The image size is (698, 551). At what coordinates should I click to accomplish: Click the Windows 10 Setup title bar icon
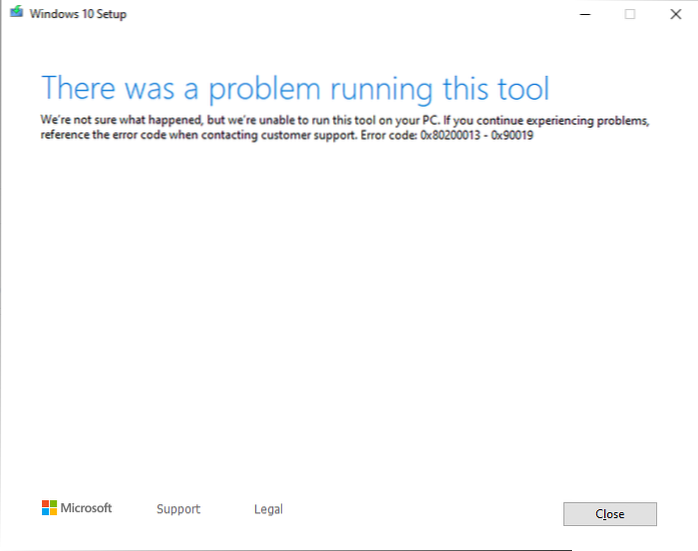15,14
